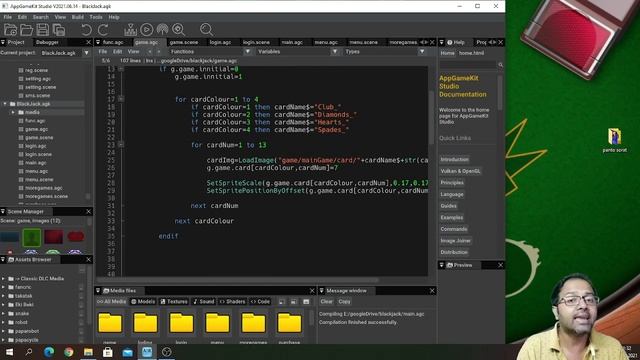This screenshot has width=640, height=360.
Task: Click Copy in Message window
Action: [344, 302]
